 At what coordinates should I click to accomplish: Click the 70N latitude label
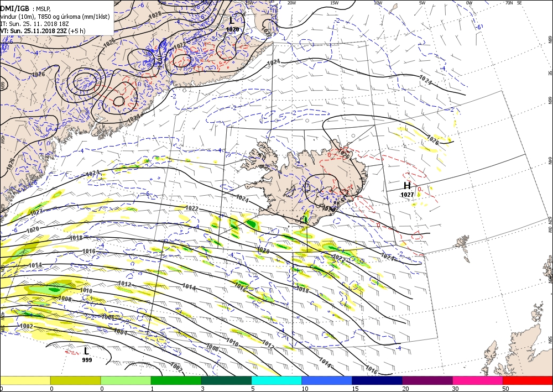(509, 3)
